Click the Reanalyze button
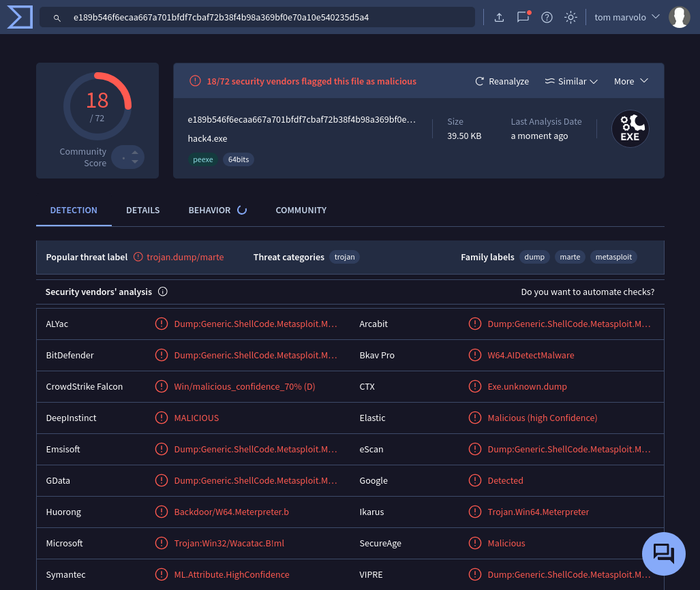The image size is (700, 590). tap(502, 81)
